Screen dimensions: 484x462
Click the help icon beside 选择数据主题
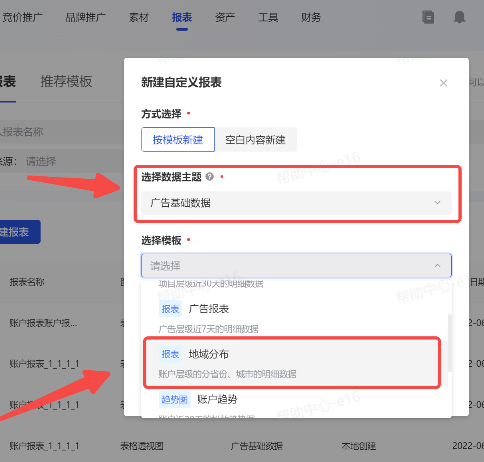point(210,177)
